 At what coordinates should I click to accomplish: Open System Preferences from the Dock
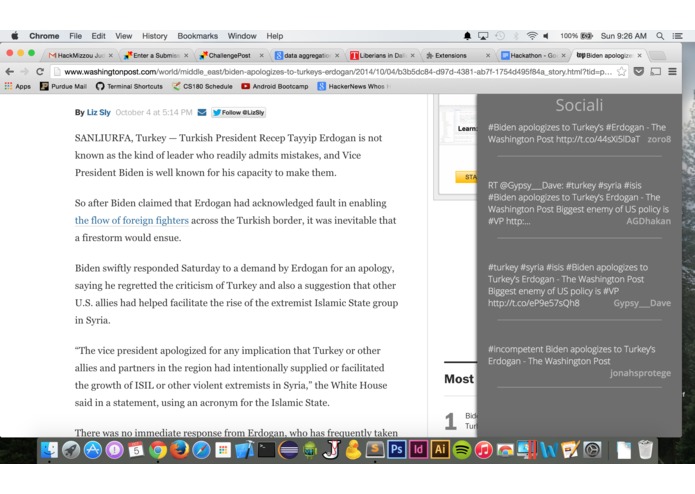592,450
